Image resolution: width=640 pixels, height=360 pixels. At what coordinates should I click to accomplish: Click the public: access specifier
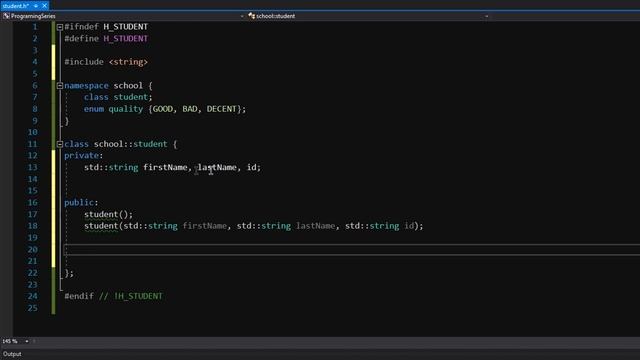(81, 202)
